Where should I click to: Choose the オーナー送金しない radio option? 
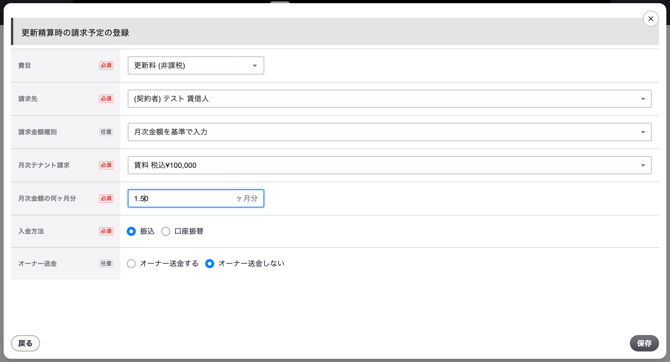point(209,264)
